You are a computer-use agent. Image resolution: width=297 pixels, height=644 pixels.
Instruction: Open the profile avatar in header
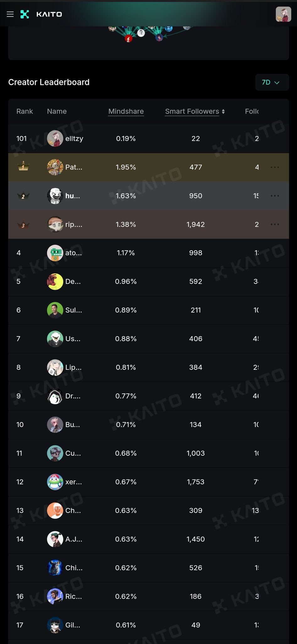(x=283, y=14)
